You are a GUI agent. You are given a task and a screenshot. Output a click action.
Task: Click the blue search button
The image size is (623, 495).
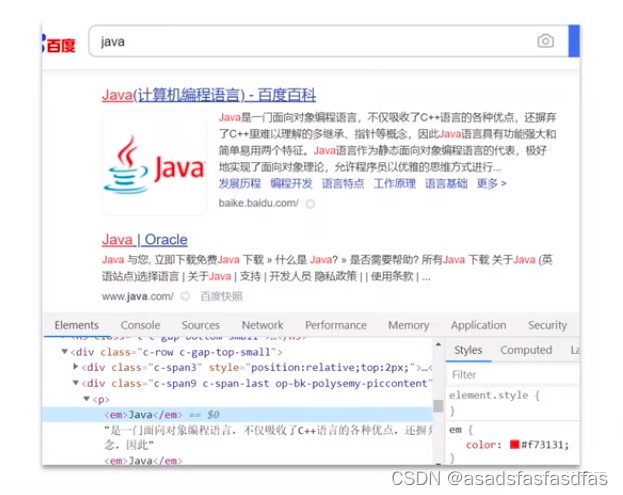click(574, 41)
